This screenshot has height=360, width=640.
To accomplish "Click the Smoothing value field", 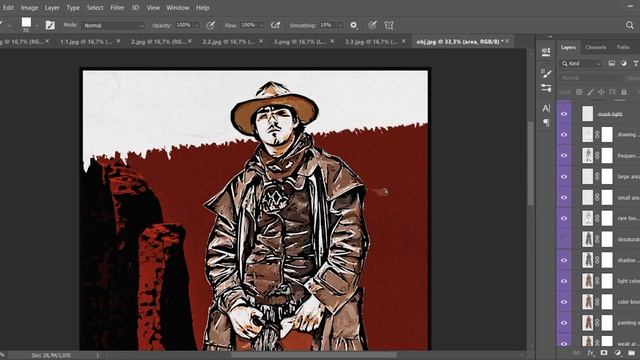I will (327, 25).
